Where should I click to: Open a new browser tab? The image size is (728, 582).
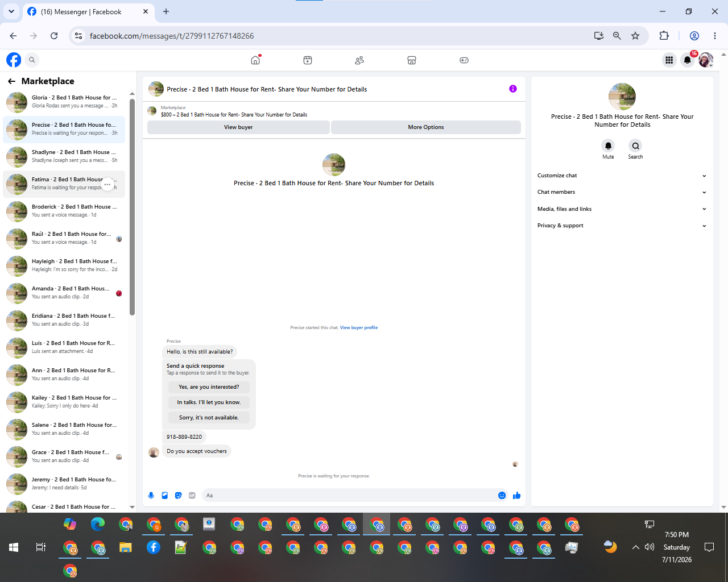tap(166, 11)
